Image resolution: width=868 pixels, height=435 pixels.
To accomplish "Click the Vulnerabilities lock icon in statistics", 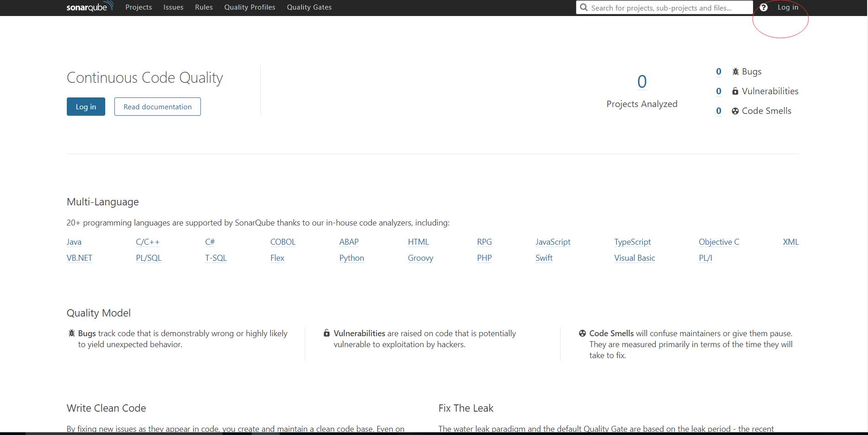I will [x=735, y=91].
